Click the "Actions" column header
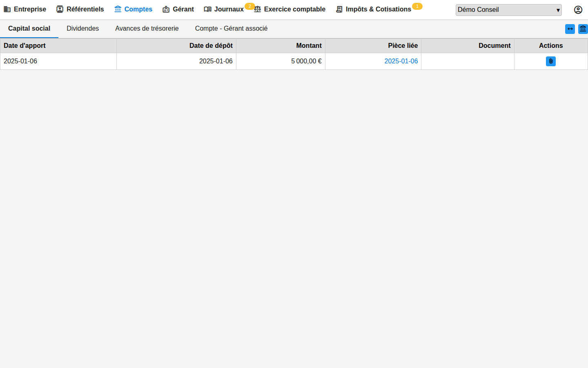The height and width of the screenshot is (368, 588). click(551, 46)
